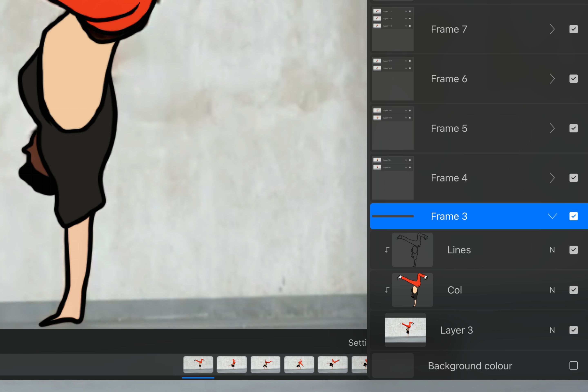Collapse the Frame 3 group

(x=552, y=216)
